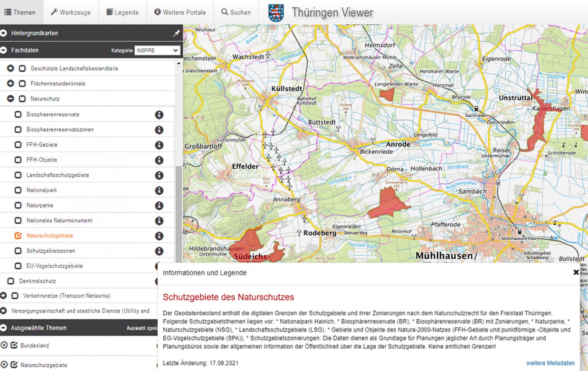Remove Bundesland from selected themes
The width and height of the screenshot is (588, 371).
4,345
